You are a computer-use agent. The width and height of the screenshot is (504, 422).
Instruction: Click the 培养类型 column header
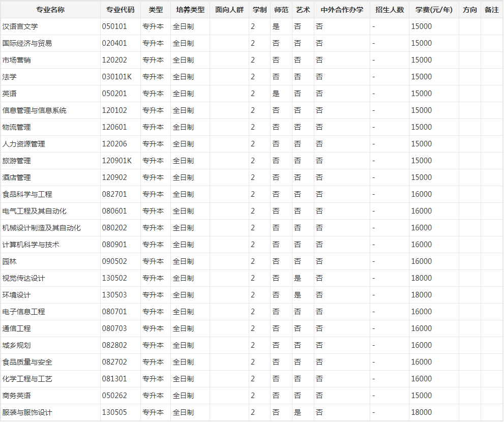[190, 10]
